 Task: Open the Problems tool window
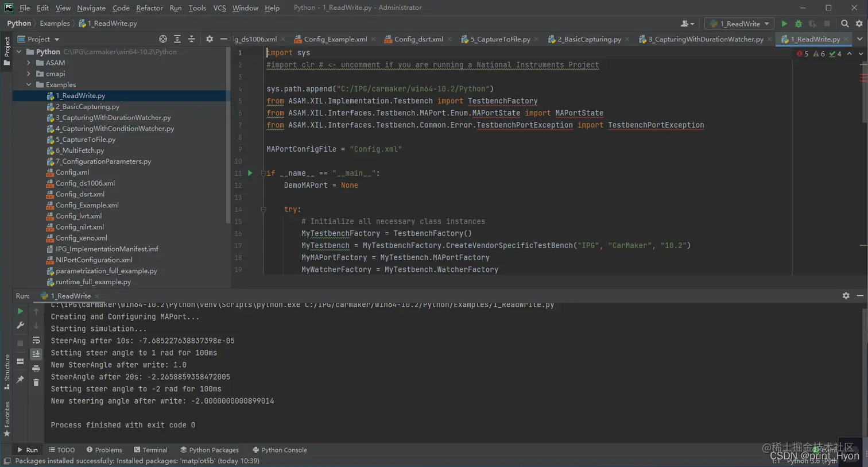click(x=104, y=450)
